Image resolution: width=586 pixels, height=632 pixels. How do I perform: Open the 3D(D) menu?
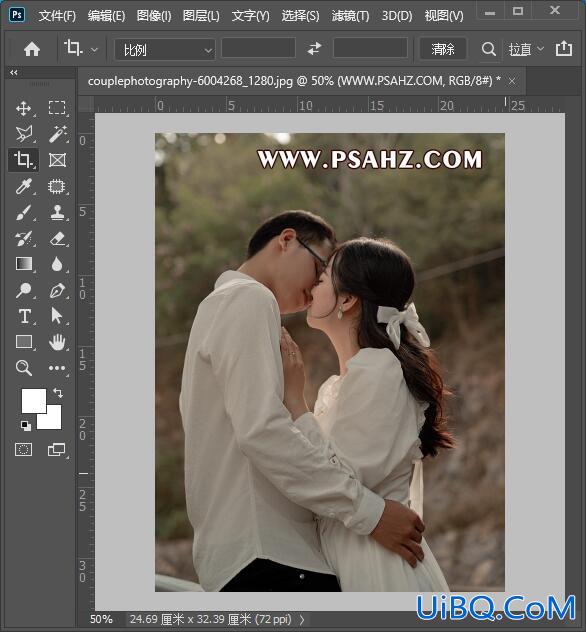[397, 16]
